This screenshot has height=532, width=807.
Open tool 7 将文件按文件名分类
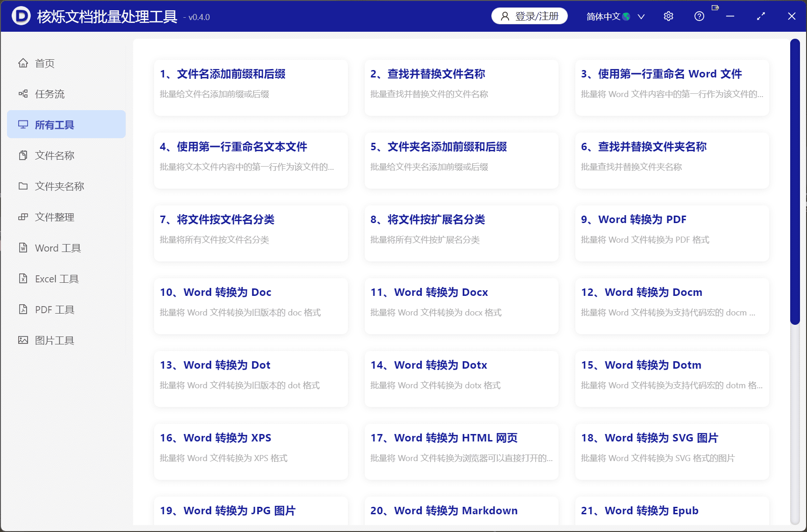click(251, 233)
